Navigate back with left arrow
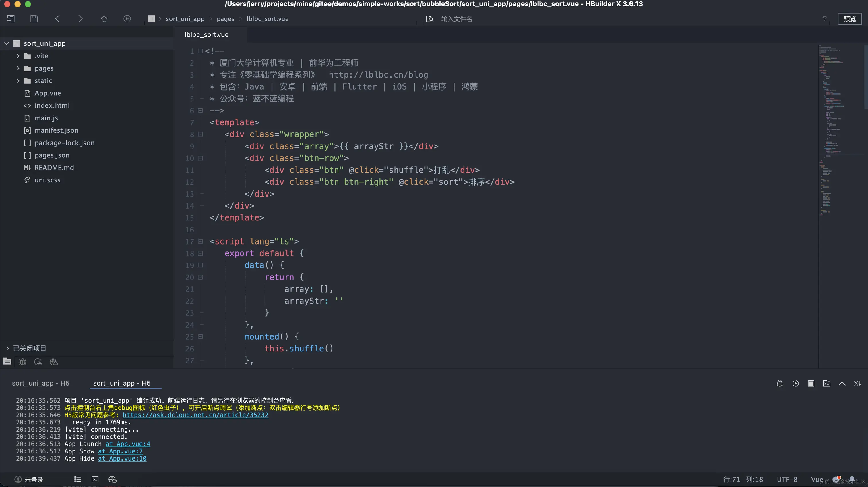This screenshot has width=868, height=487. (57, 19)
